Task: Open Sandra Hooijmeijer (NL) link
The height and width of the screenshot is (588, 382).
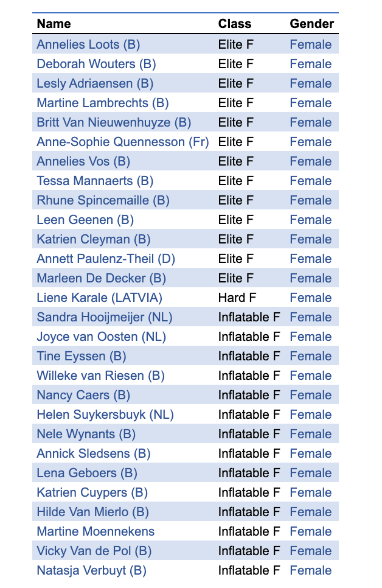Action: [105, 317]
